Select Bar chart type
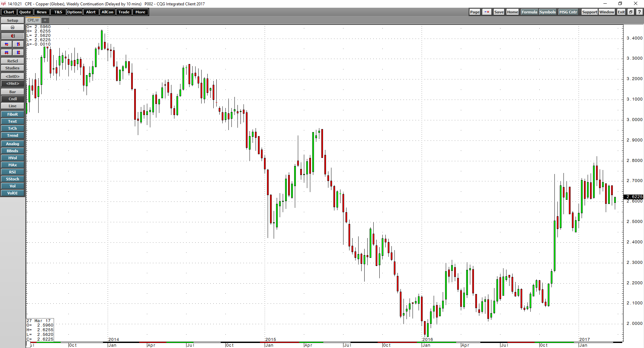Viewport: 644px width, 348px height. (12, 92)
